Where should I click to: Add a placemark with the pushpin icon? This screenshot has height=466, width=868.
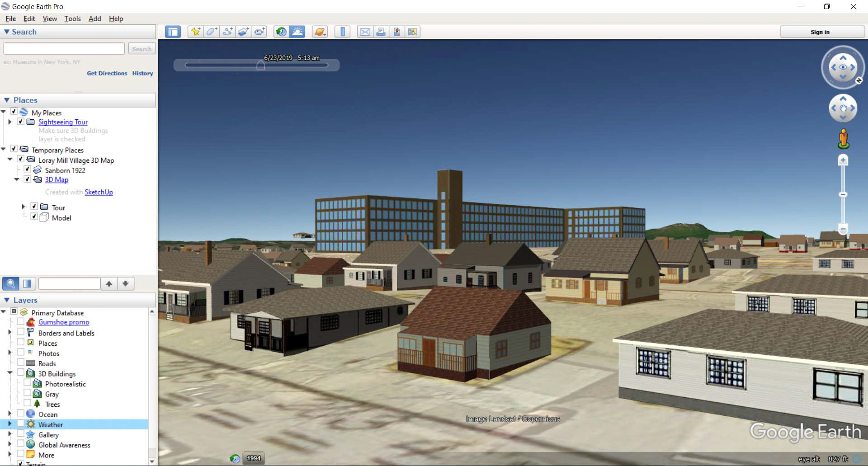[x=195, y=32]
